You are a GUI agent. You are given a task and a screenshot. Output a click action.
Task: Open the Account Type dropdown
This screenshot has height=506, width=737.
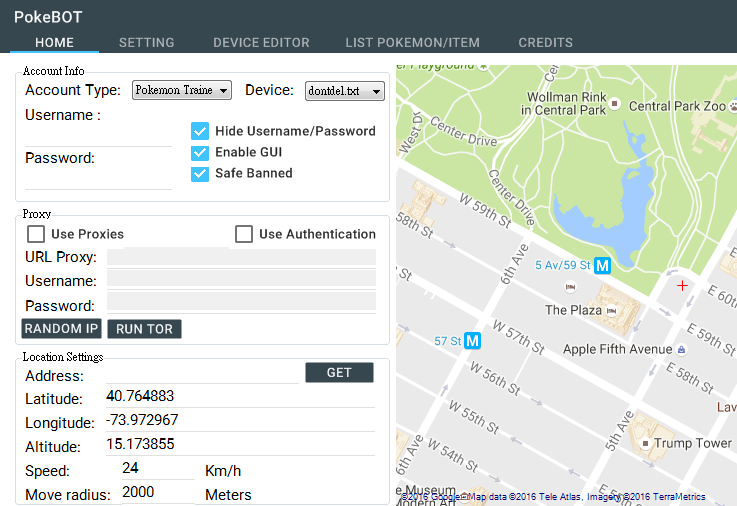coord(182,90)
